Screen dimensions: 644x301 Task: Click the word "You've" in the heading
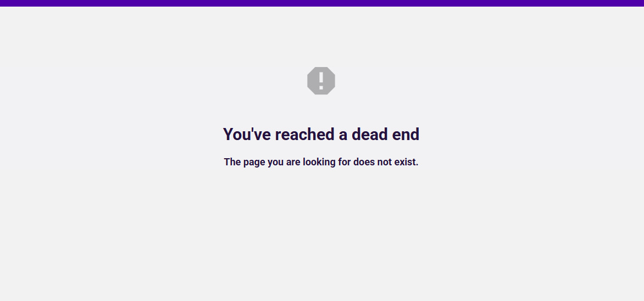coord(247,135)
